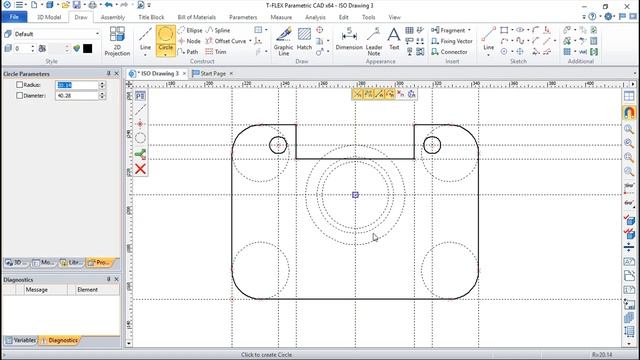Click the red X cancel icon

click(140, 169)
